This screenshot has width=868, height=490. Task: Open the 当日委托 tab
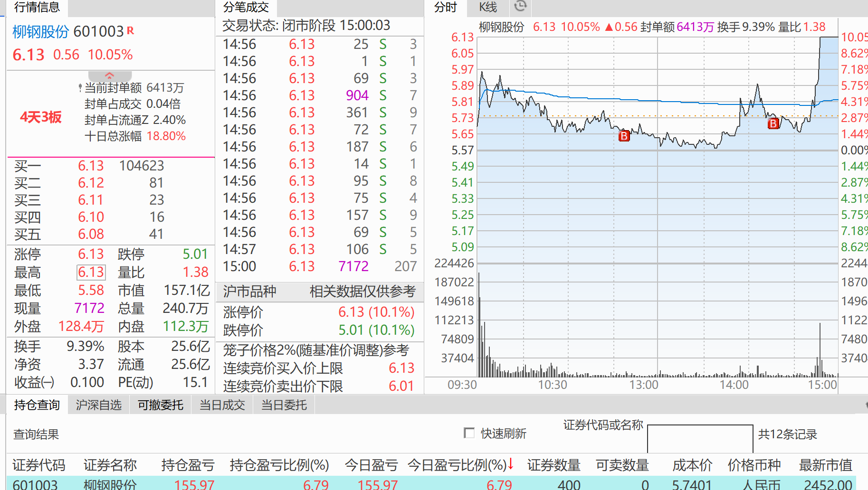click(x=284, y=405)
